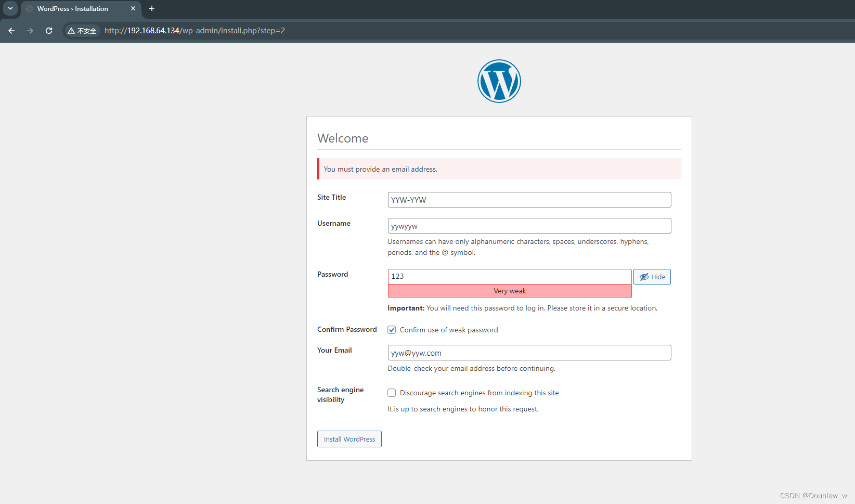855x504 pixels.
Task: Click the Very weak strength indicator
Action: 509,291
